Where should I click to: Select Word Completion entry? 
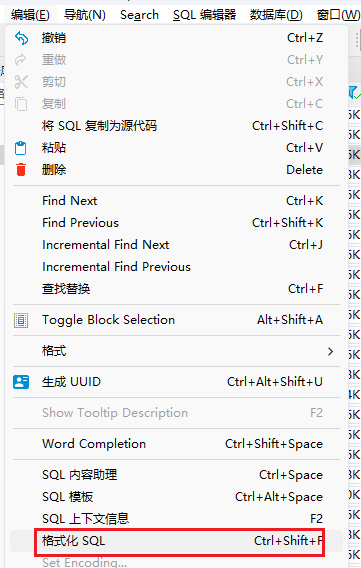[176, 444]
